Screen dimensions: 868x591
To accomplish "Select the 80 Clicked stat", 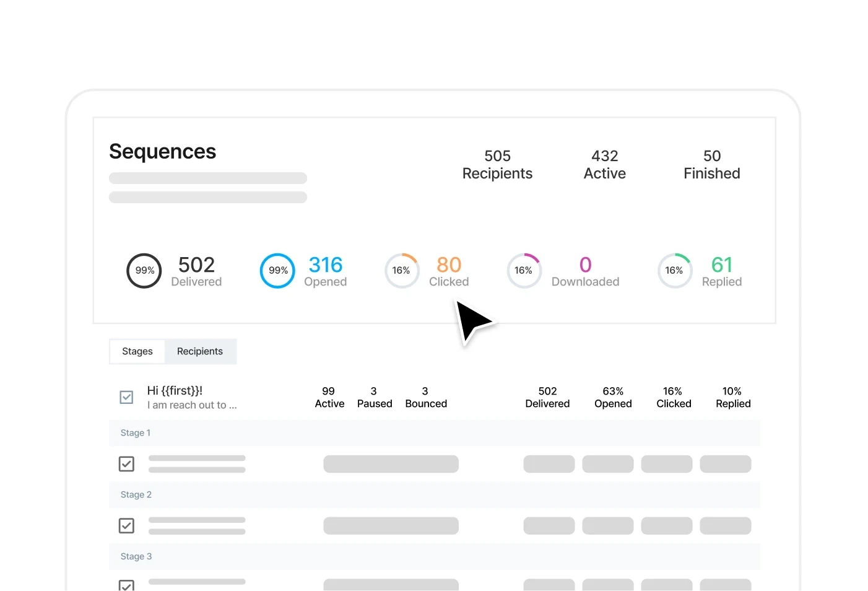I will pyautogui.click(x=449, y=272).
